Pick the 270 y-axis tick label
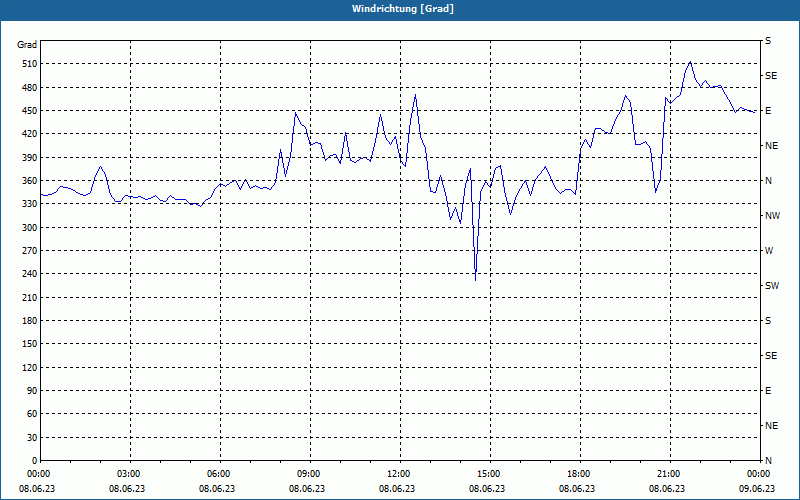Viewport: 800px width, 500px height. click(x=29, y=251)
